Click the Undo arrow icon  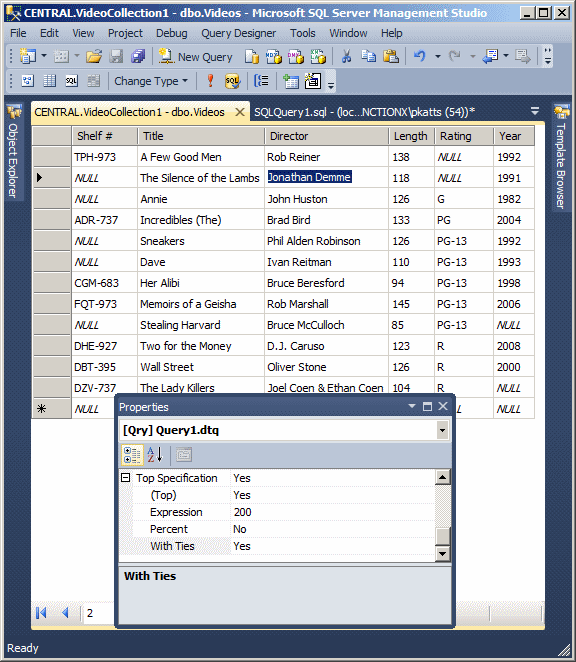click(419, 56)
